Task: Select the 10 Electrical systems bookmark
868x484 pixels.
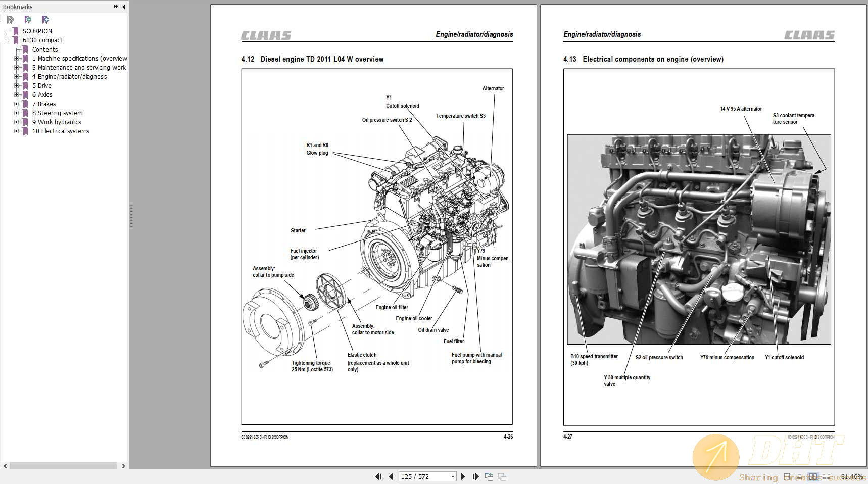Action: [61, 131]
